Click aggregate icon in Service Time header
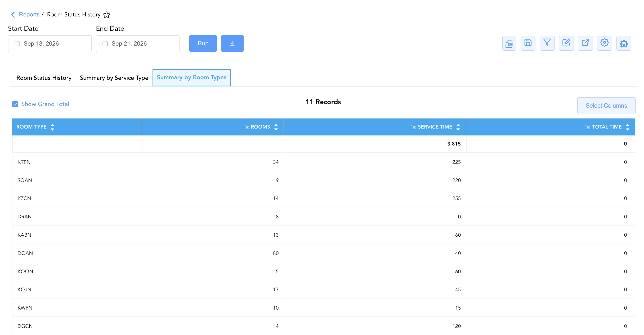 point(414,127)
